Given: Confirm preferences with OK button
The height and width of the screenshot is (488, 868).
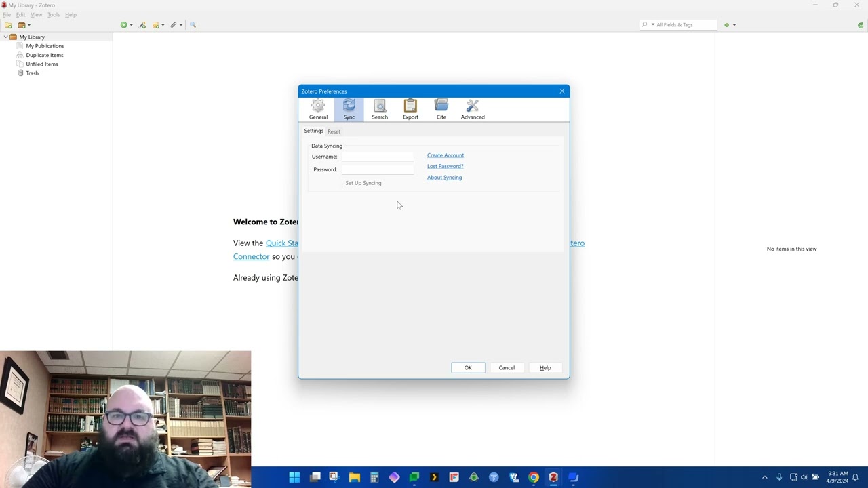Looking at the screenshot, I should (x=468, y=368).
